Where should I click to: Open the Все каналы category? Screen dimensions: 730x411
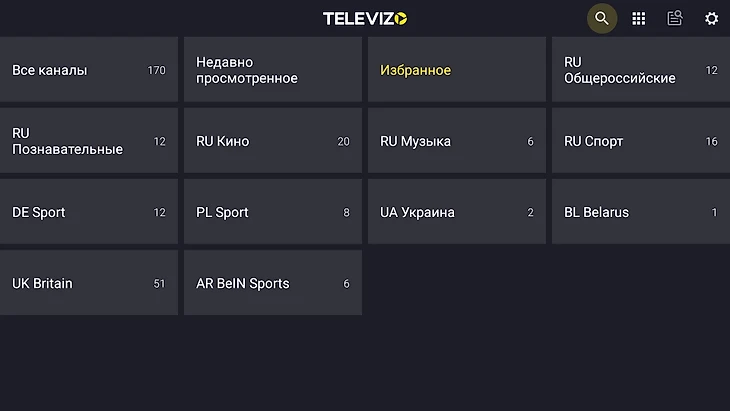click(88, 70)
